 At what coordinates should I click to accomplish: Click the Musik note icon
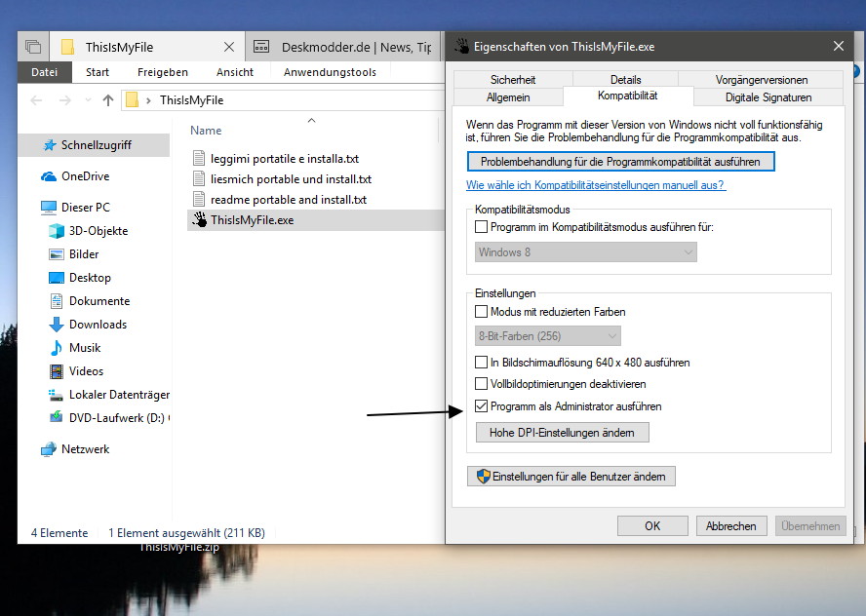[57, 348]
